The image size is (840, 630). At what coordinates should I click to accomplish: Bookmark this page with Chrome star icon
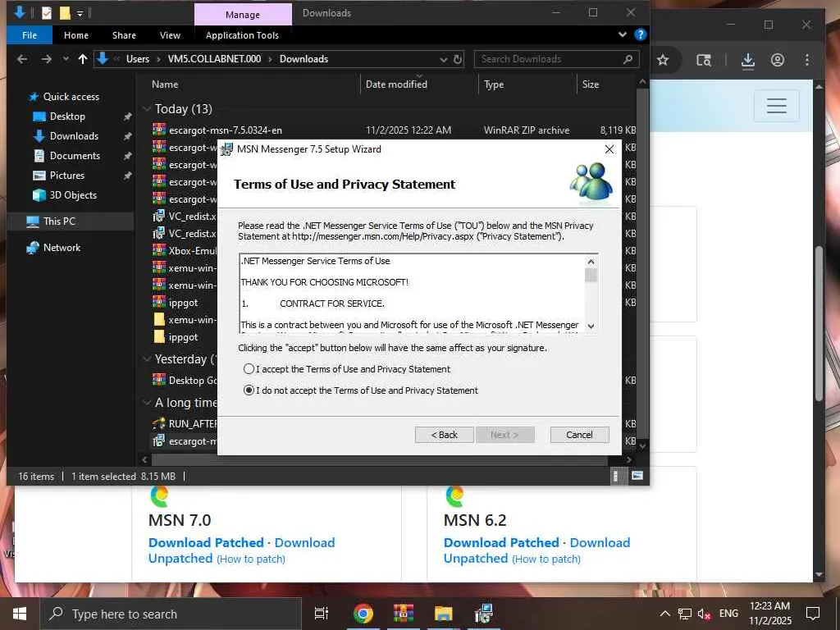point(663,60)
